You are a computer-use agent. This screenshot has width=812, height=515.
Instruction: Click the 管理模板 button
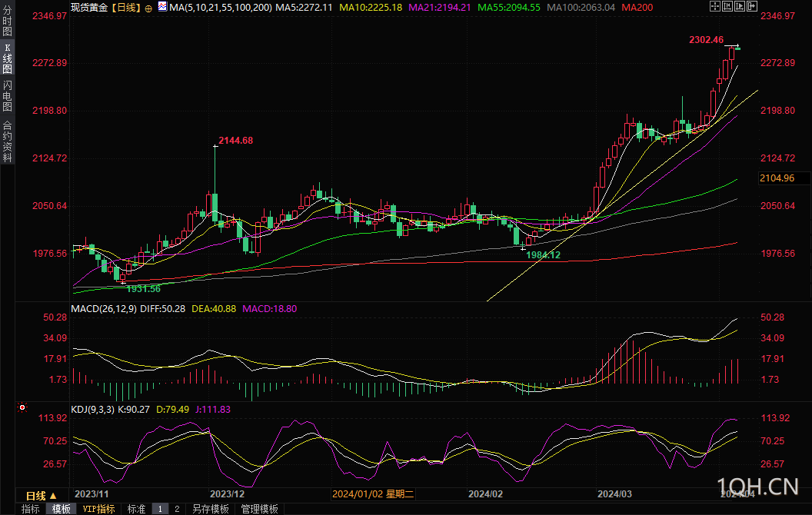[259, 509]
